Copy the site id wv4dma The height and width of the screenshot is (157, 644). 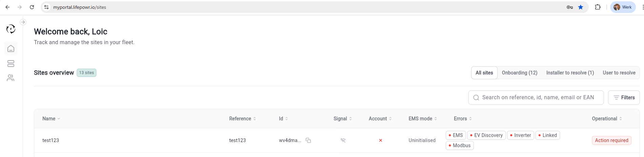[x=308, y=140]
